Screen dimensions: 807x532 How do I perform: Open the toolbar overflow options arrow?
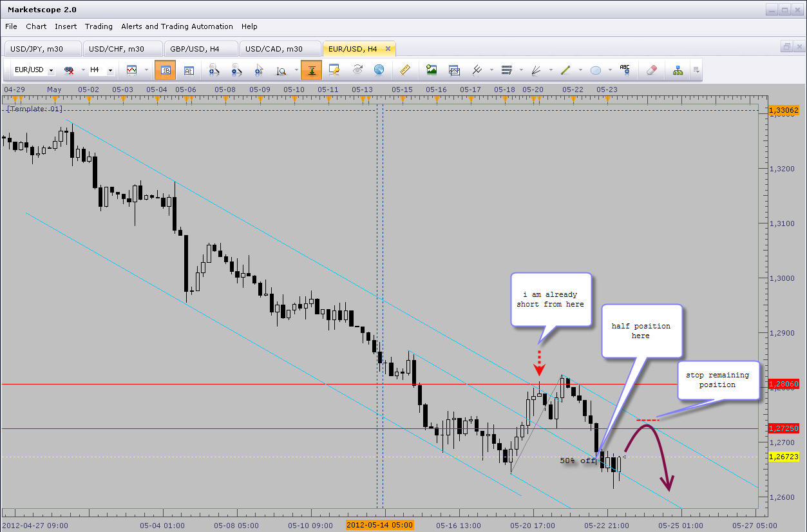[696, 70]
